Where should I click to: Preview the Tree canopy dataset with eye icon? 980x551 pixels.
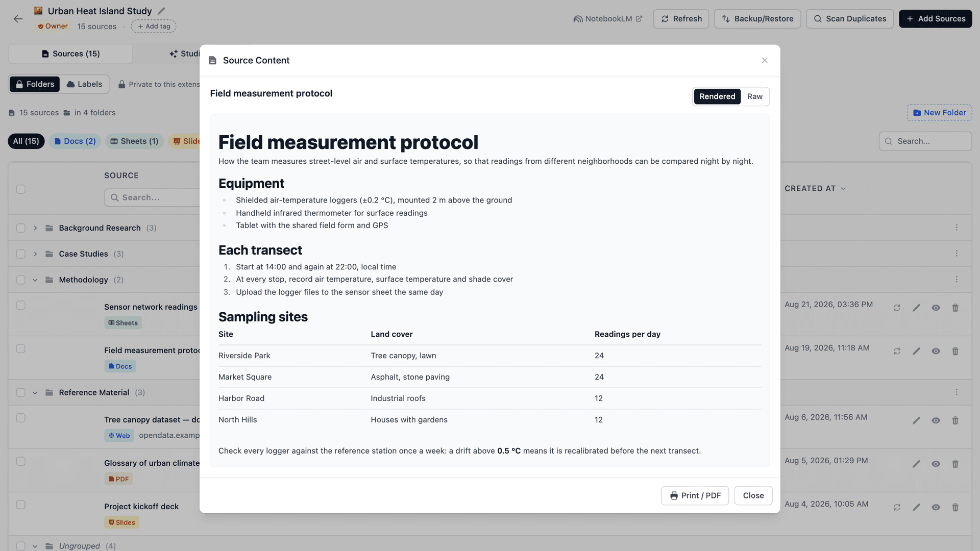tap(936, 420)
